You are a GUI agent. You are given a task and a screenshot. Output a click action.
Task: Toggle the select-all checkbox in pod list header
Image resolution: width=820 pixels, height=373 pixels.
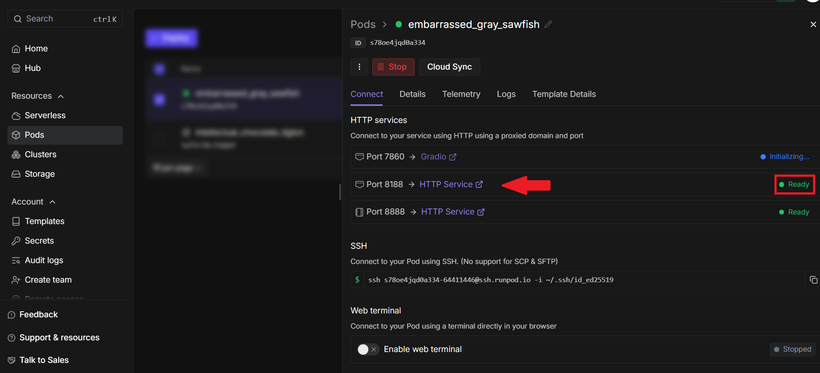[159, 69]
